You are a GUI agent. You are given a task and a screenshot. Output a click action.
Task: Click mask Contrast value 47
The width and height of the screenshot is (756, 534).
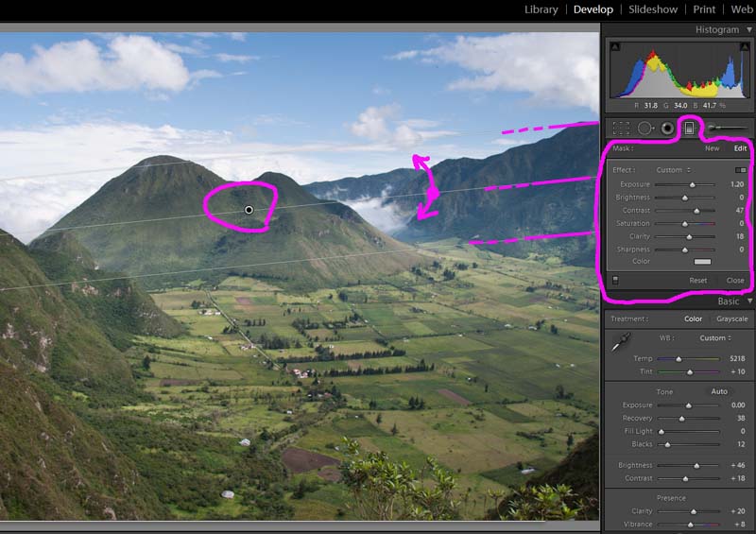[740, 211]
